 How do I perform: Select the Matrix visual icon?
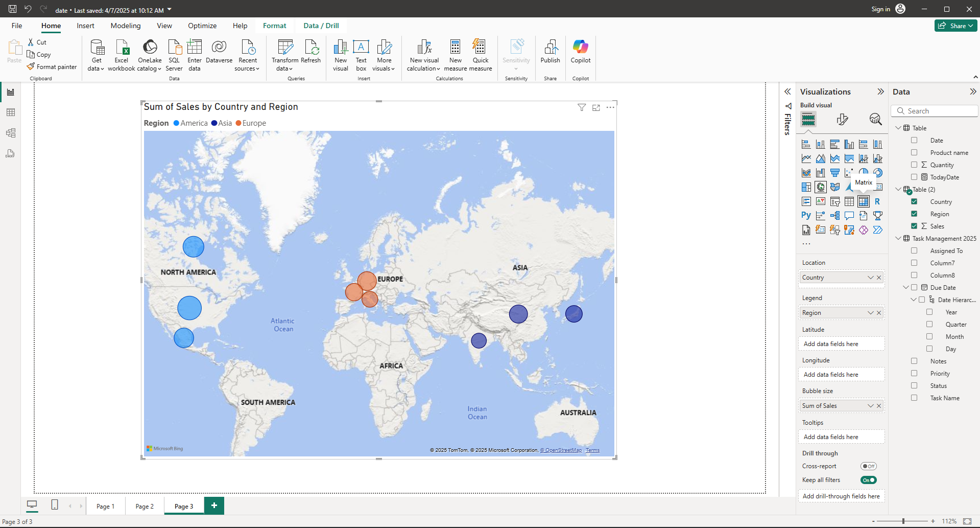(863, 201)
